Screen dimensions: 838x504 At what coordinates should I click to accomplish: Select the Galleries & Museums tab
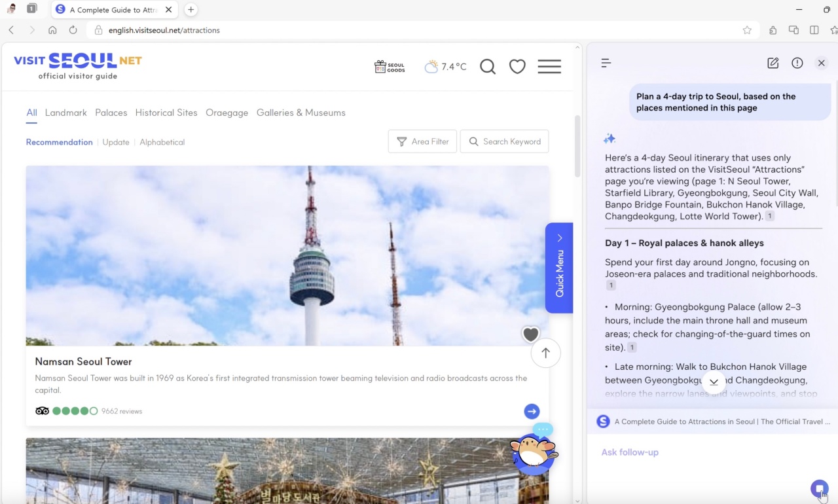[x=301, y=113]
